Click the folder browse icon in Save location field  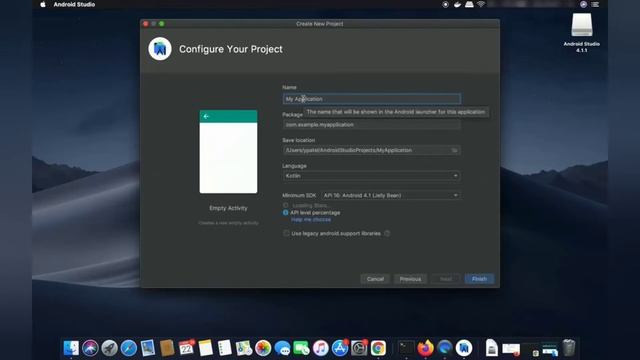454,150
